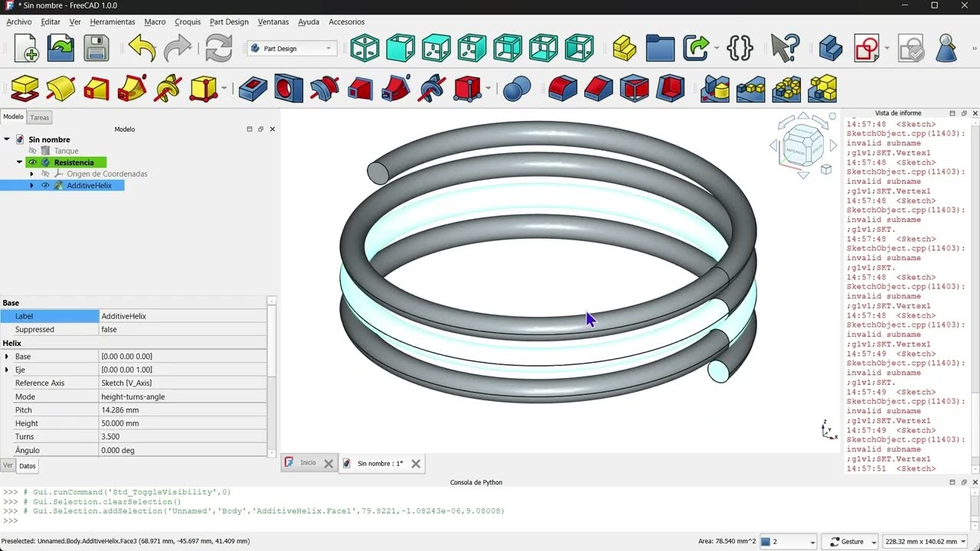
Task: Select the Linear Pattern tool
Action: [x=751, y=89]
